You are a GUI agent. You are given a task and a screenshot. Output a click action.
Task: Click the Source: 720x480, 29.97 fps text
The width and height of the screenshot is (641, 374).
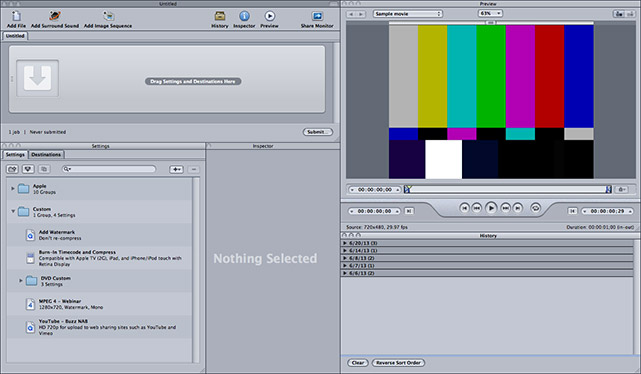pos(377,227)
